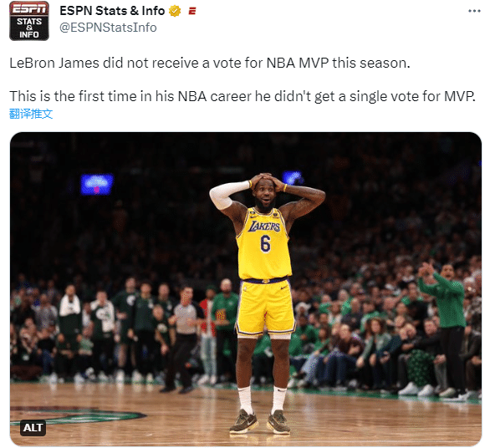Show the ALT image description badge
490x448 pixels.
pos(33,427)
